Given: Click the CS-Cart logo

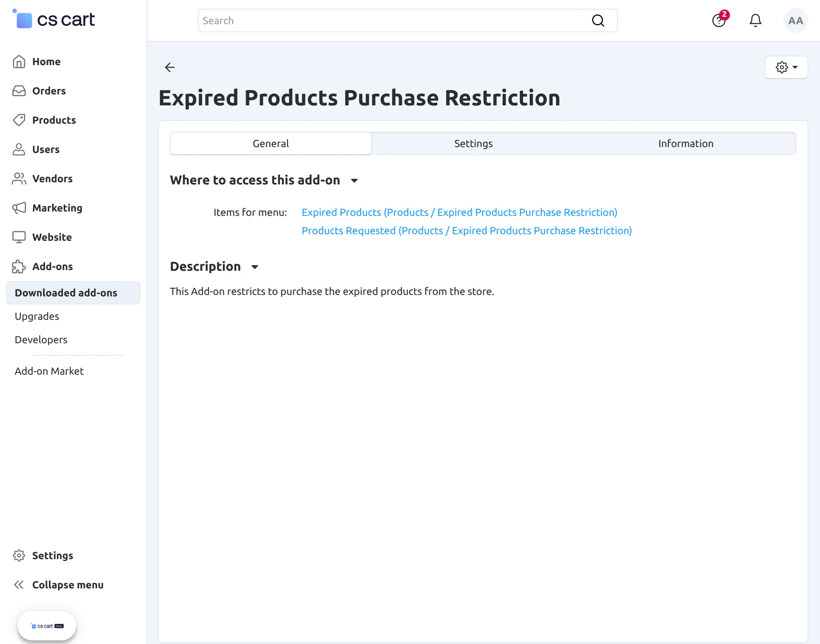Looking at the screenshot, I should coord(53,19).
